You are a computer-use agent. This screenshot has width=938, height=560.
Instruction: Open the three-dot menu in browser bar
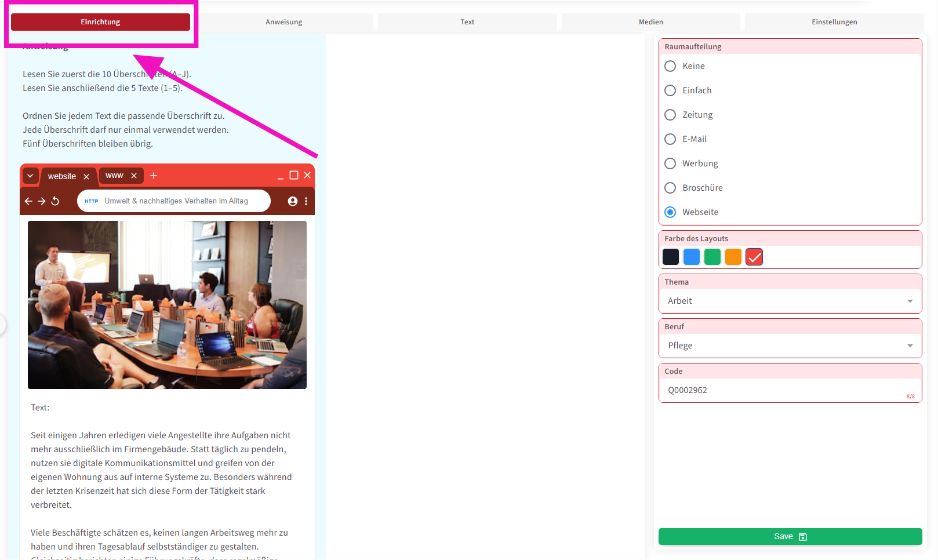[x=306, y=201]
